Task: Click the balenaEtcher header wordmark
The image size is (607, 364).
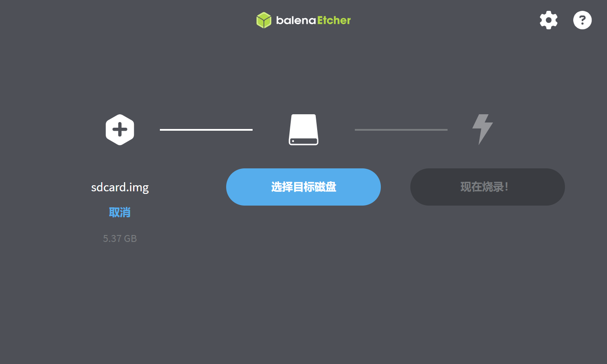Action: pos(314,20)
